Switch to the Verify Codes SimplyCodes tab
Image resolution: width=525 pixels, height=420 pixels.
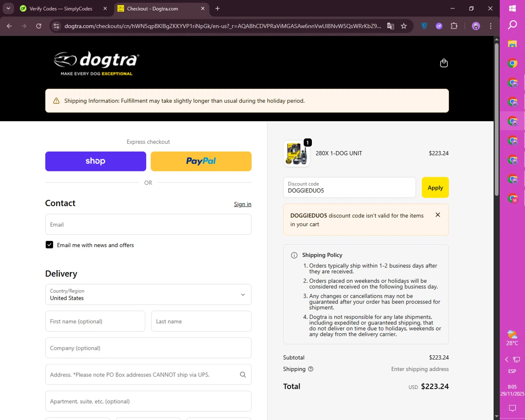click(63, 8)
